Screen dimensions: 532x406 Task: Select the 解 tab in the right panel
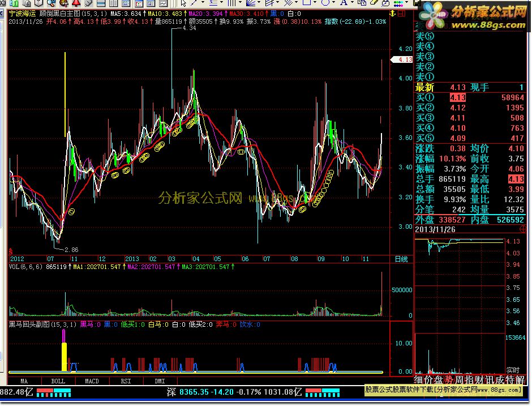click(520, 379)
